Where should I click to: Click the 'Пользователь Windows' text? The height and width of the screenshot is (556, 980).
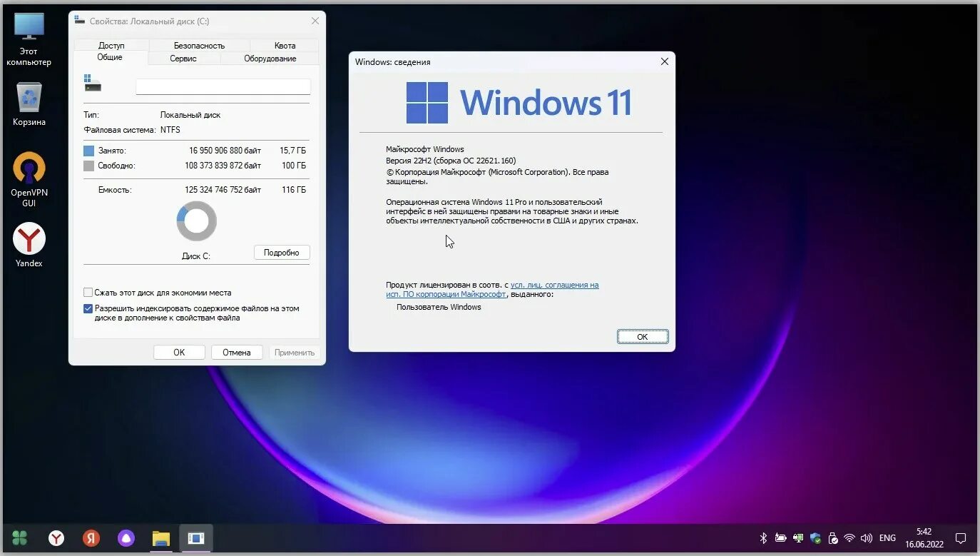point(439,307)
